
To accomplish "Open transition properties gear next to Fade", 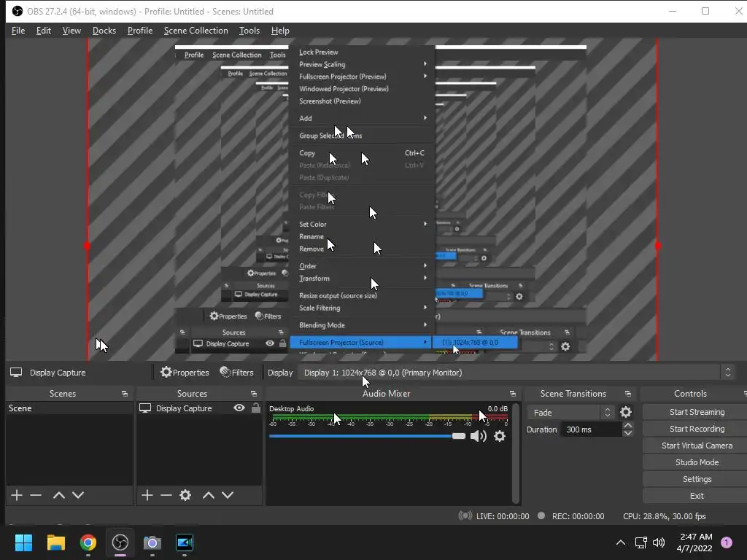I will pyautogui.click(x=625, y=412).
